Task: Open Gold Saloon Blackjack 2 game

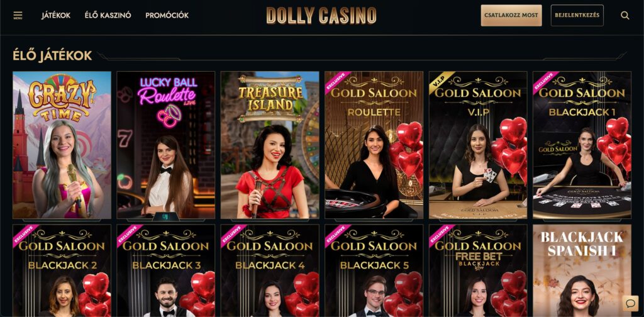Action: pos(62,270)
